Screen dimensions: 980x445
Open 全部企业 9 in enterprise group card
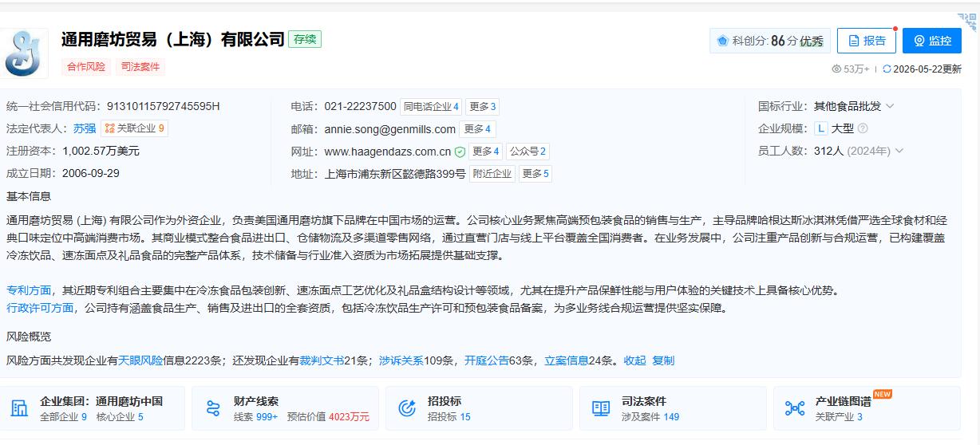pos(63,416)
